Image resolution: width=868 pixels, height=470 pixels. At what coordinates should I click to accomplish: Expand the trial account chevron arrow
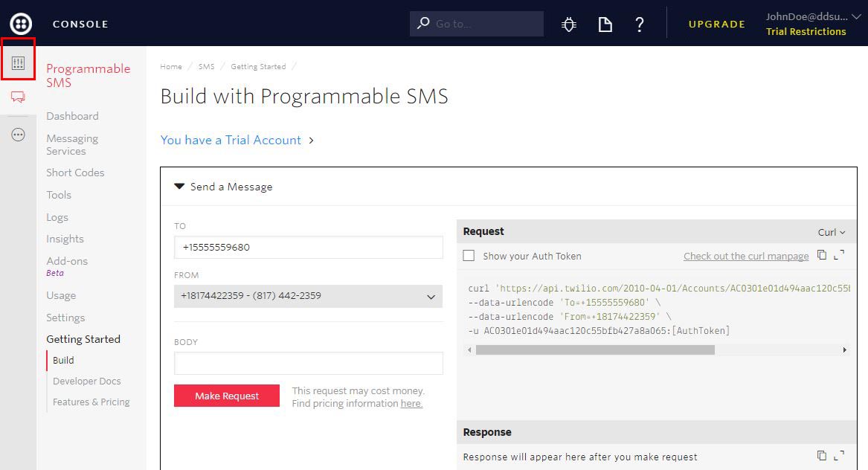tap(311, 141)
